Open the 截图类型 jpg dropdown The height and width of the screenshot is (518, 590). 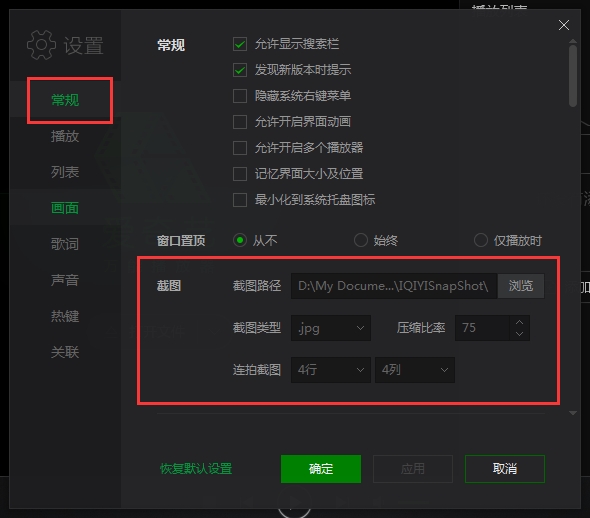click(331, 328)
